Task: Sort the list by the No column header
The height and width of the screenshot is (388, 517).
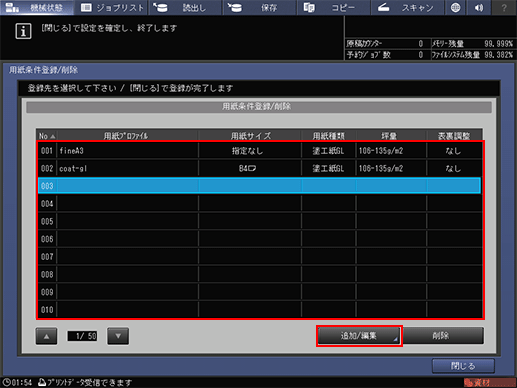Action: click(x=47, y=136)
